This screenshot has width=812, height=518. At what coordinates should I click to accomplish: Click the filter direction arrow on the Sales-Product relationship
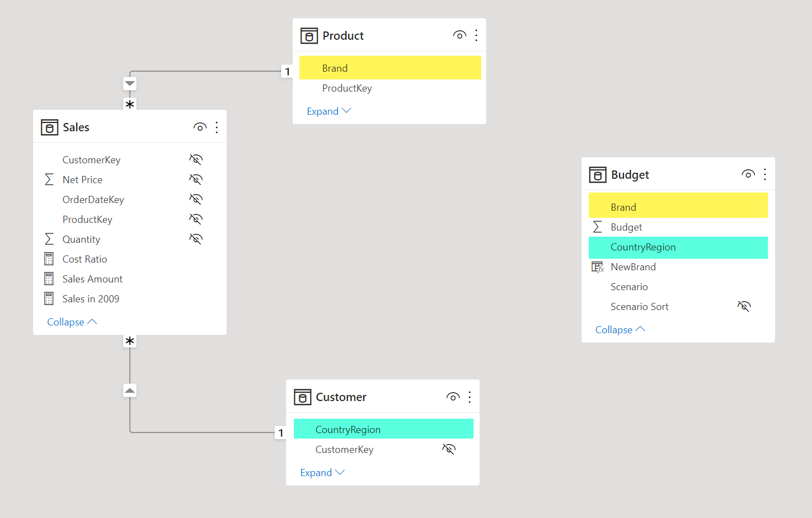point(130,84)
